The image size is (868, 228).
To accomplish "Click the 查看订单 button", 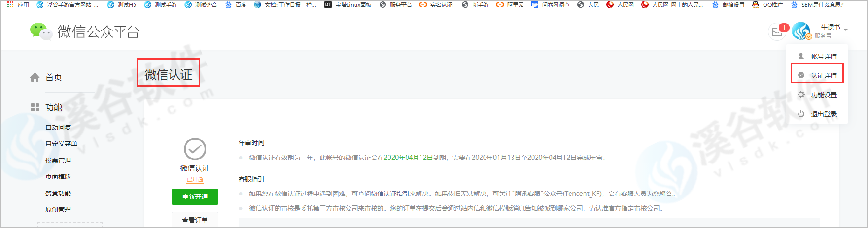I will (195, 220).
